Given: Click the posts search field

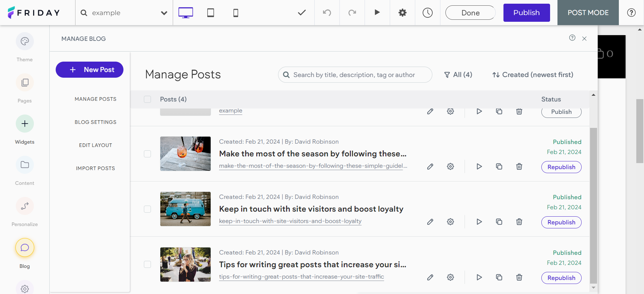Looking at the screenshot, I should coord(355,75).
